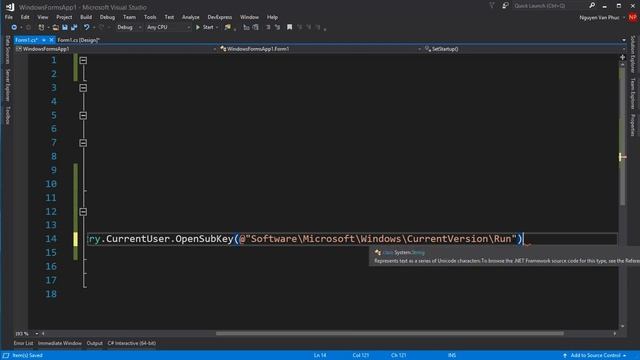Collapse the code region at line 1
640x360 pixels.
pyautogui.click(x=83, y=60)
